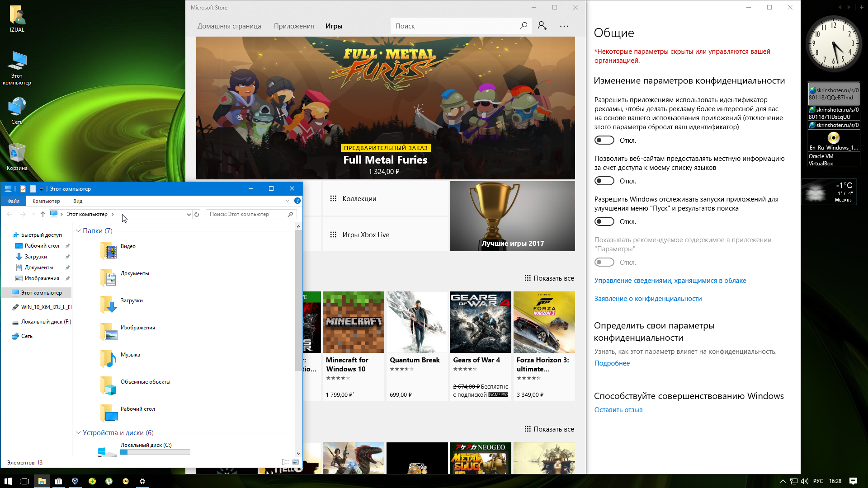This screenshot has height=488, width=868.
Task: Toggle the advertising identifier switch
Action: (x=604, y=140)
